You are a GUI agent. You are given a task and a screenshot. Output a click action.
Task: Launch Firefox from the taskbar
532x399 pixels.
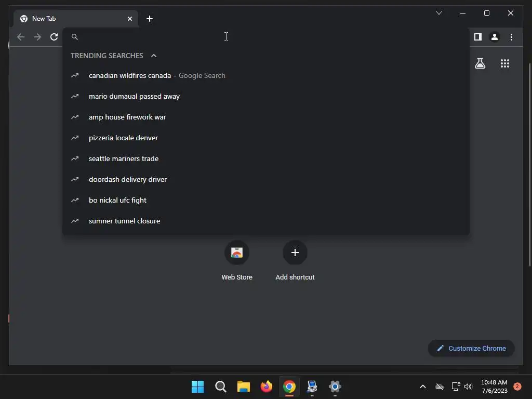point(267,387)
